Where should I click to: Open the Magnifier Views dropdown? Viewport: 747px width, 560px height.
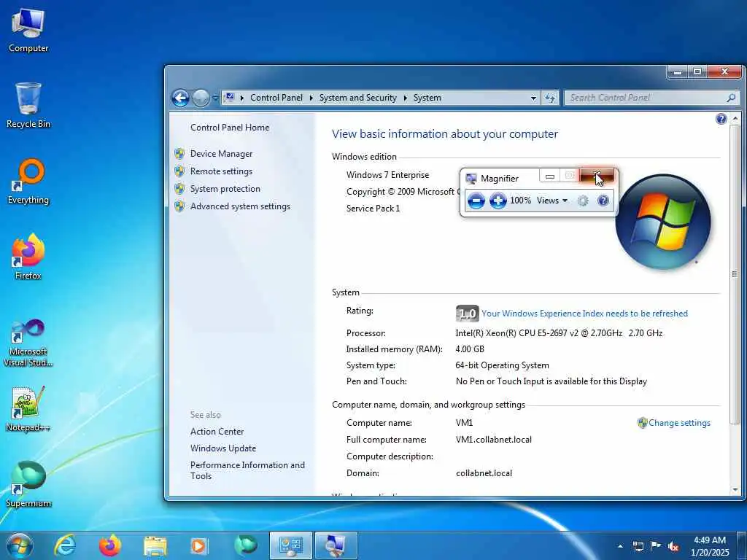pos(551,201)
